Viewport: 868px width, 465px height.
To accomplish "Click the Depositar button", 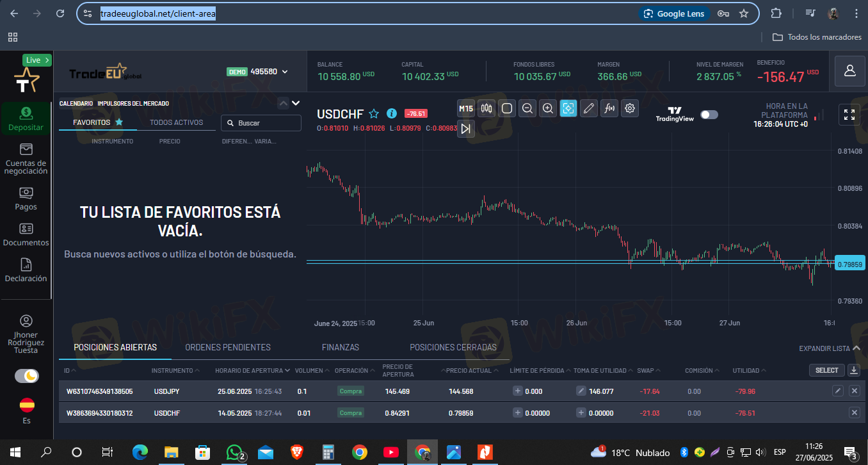I will click(x=26, y=118).
